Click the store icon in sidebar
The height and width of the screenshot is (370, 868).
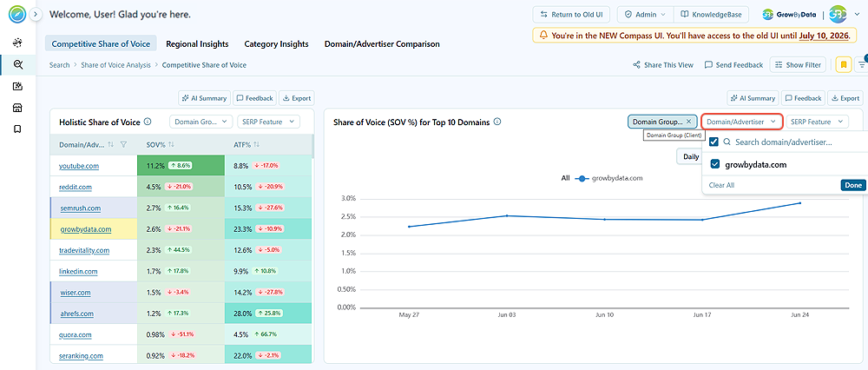pos(17,108)
